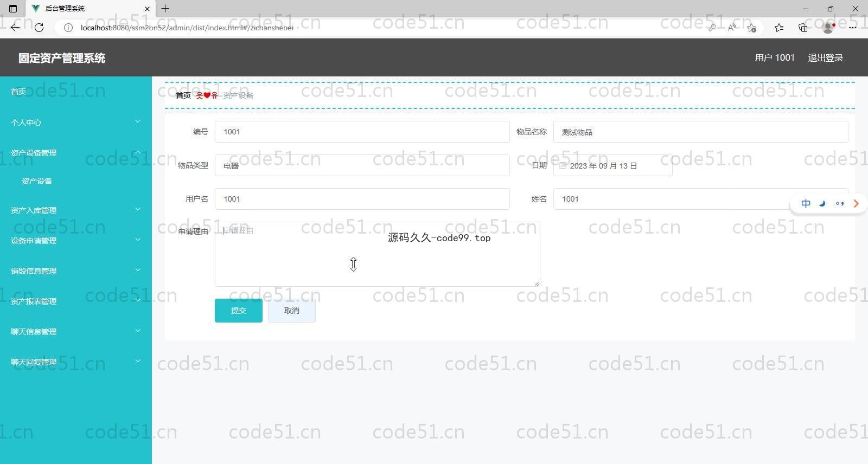Click the 固定资产管理系统 title

tap(62, 58)
